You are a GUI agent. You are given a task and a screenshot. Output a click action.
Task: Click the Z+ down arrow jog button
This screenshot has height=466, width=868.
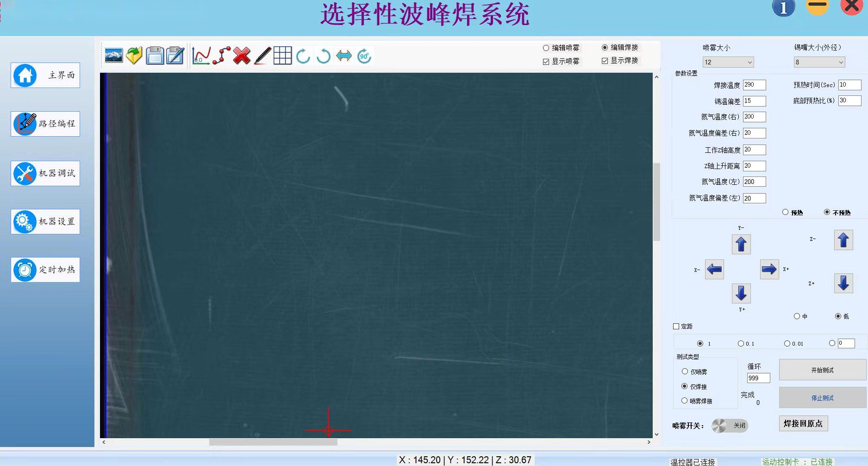843,283
